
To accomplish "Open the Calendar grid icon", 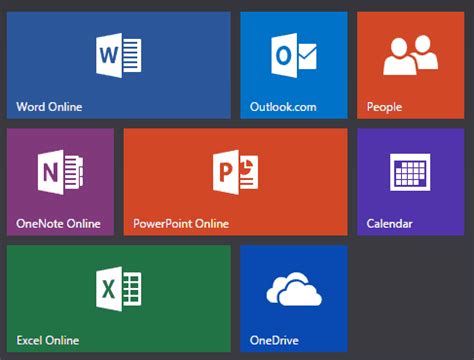I will (x=410, y=172).
